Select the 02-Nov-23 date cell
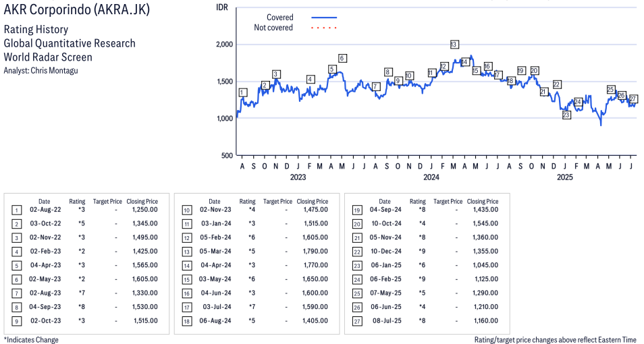Image resolution: width=644 pixels, height=344 pixels. pos(215,210)
